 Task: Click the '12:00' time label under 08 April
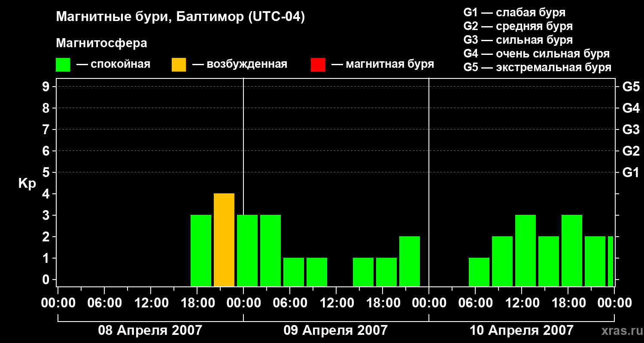point(151,303)
